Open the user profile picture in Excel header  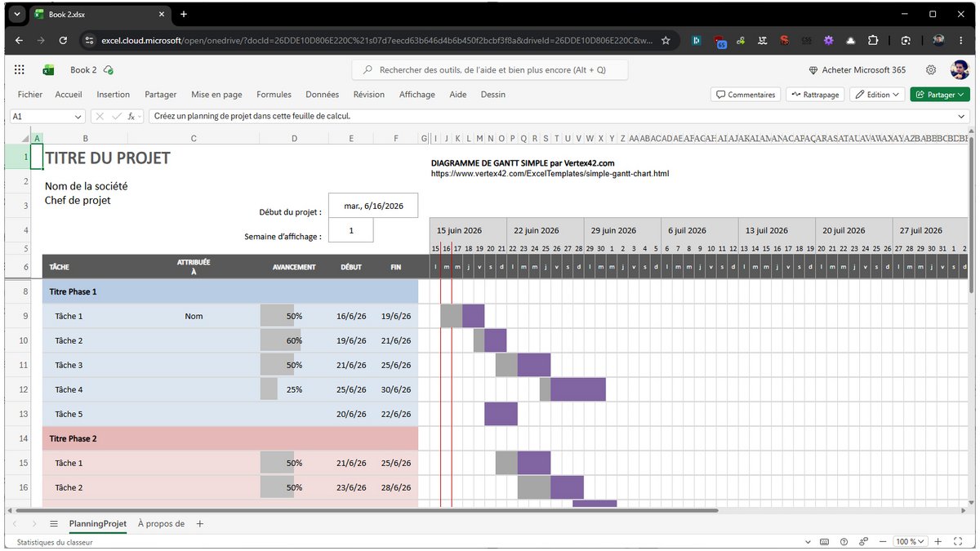tap(960, 70)
